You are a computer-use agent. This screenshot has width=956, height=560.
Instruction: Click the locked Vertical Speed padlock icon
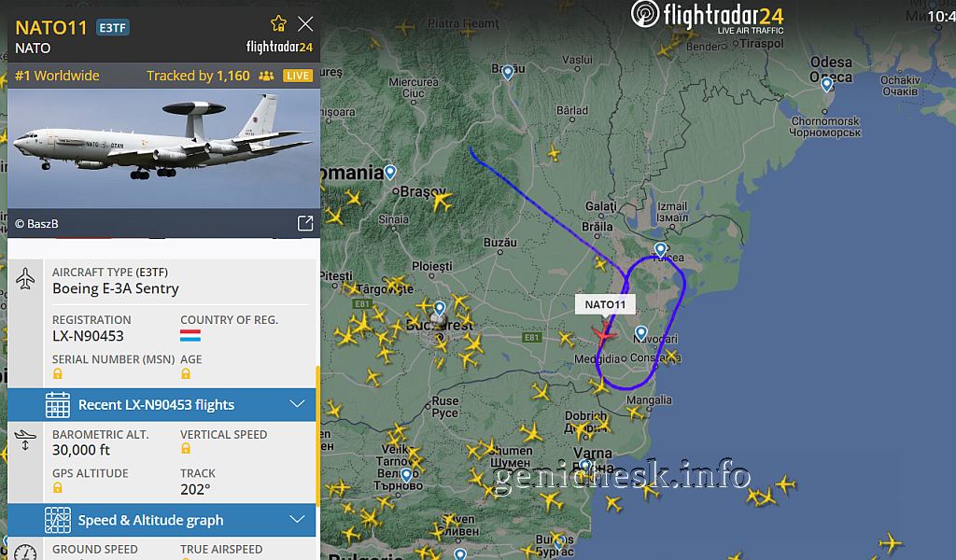click(186, 449)
